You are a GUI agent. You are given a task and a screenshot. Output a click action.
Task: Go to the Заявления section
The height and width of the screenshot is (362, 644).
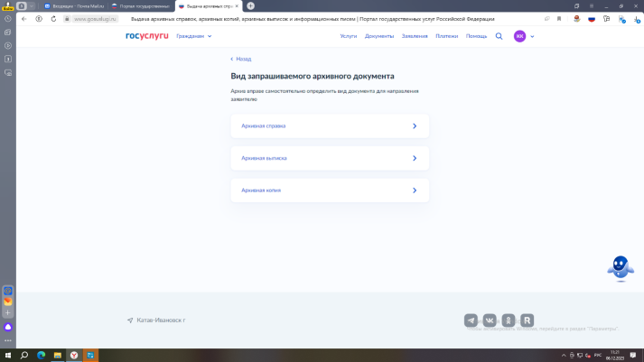tap(415, 36)
